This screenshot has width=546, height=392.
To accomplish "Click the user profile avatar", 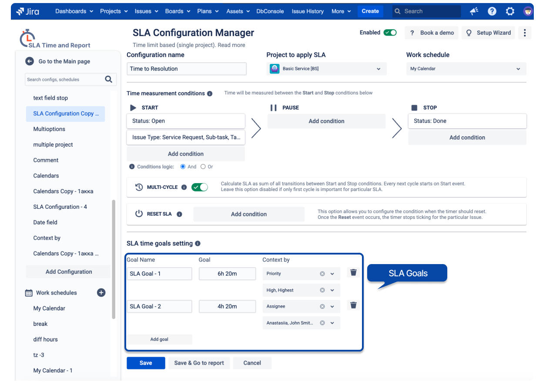I will coord(528,11).
